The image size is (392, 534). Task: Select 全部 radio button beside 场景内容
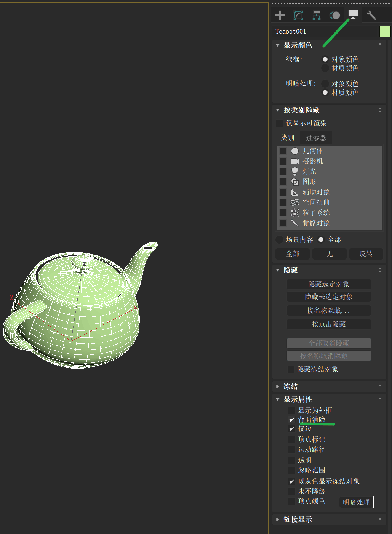coord(321,239)
